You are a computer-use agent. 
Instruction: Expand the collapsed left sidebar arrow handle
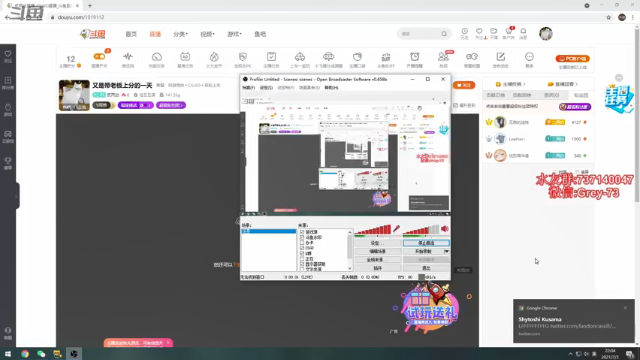(x=16, y=196)
